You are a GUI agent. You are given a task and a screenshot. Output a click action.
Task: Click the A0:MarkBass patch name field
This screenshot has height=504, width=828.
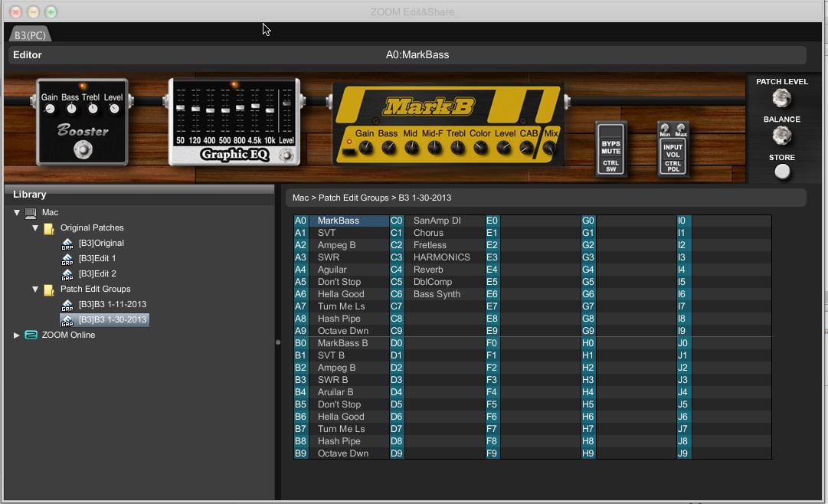tap(407, 55)
